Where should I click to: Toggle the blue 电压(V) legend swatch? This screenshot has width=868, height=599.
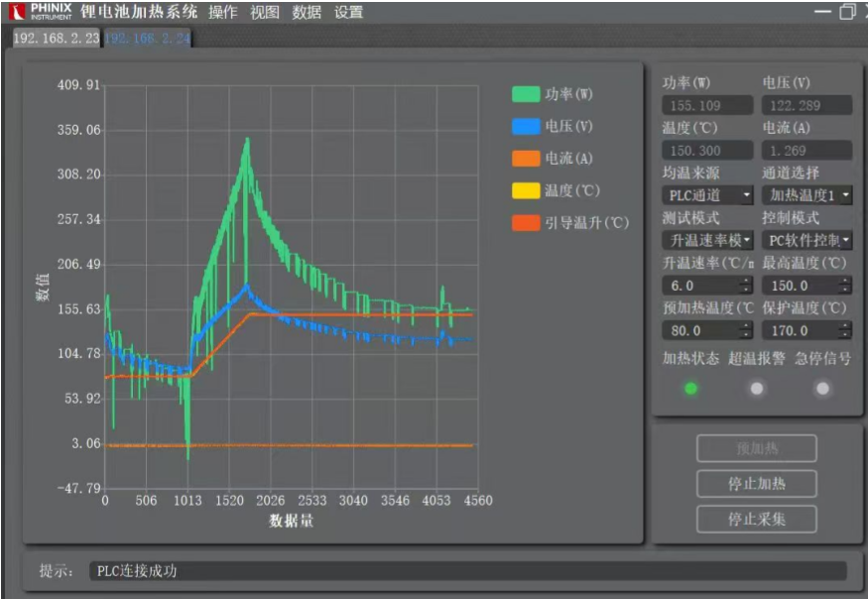(525, 127)
